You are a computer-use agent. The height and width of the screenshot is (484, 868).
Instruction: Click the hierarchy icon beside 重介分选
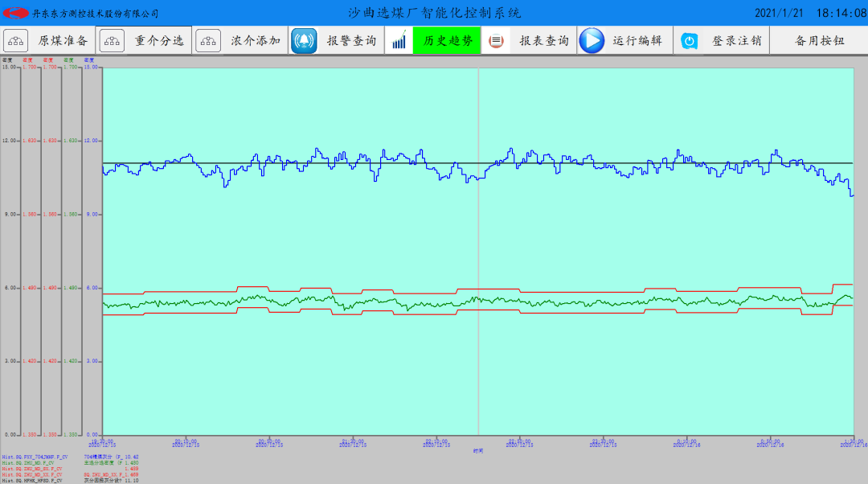click(x=112, y=40)
